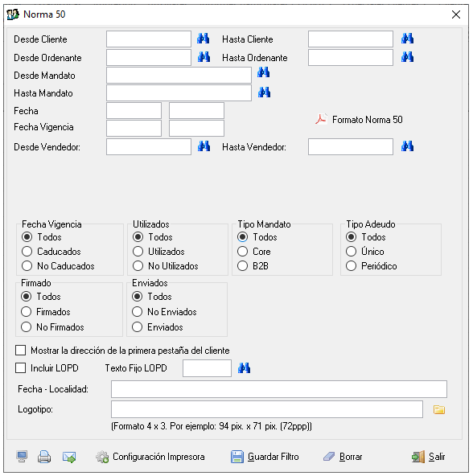473x476 pixels.
Task: Choose the B2B mandate type option
Action: (253, 266)
